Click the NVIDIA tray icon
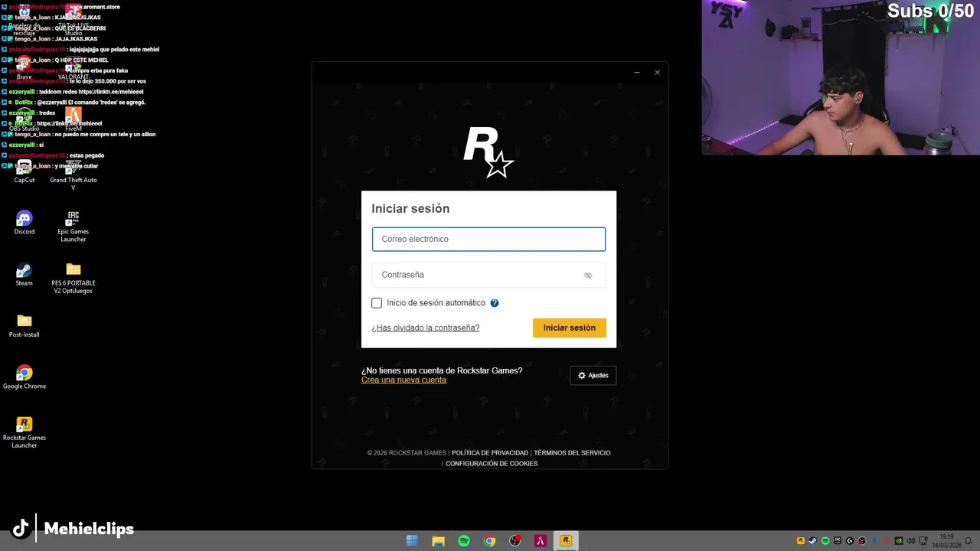This screenshot has width=980, height=551. coord(899,541)
